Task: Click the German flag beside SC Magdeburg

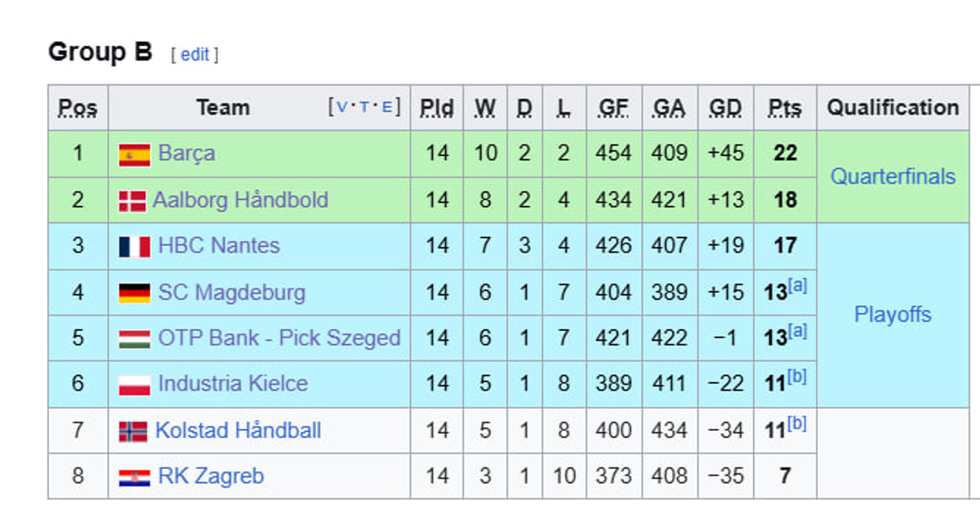Action: 135,293
